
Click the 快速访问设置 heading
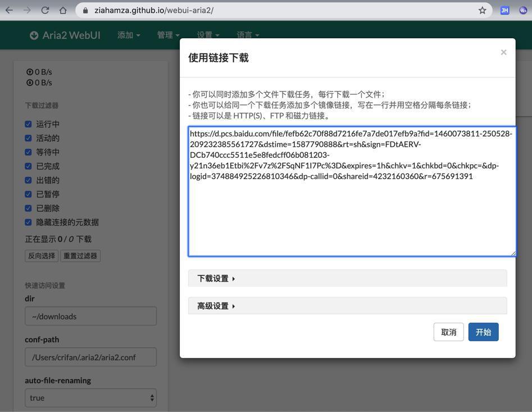click(45, 286)
